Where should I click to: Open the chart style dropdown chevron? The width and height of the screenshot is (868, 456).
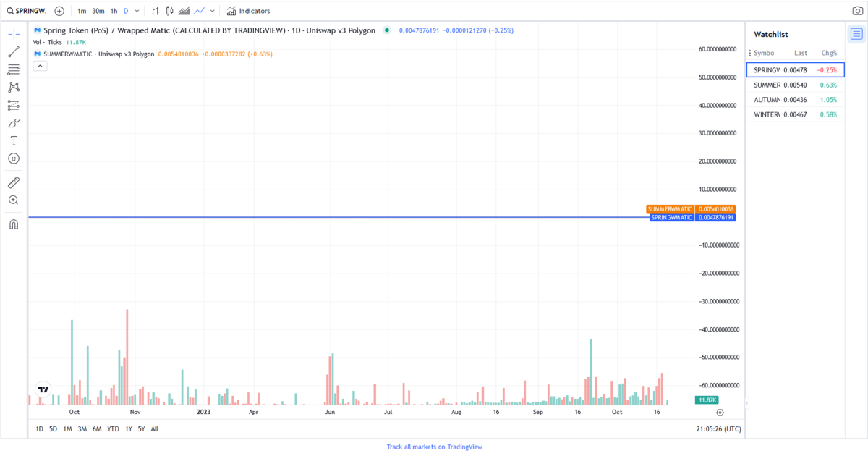212,11
